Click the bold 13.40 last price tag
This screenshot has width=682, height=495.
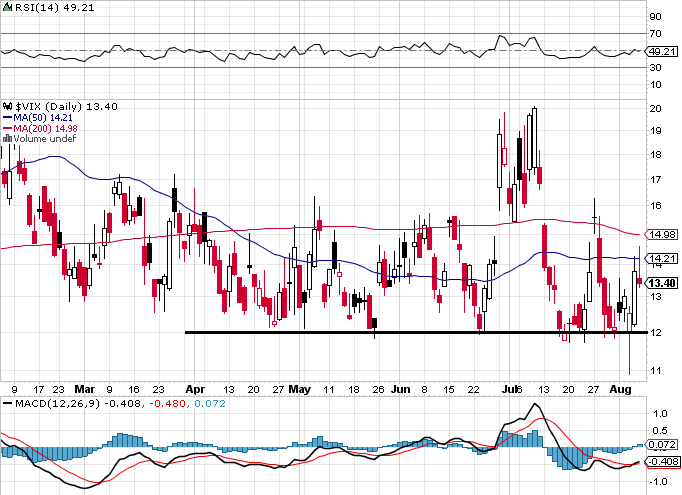pos(663,283)
